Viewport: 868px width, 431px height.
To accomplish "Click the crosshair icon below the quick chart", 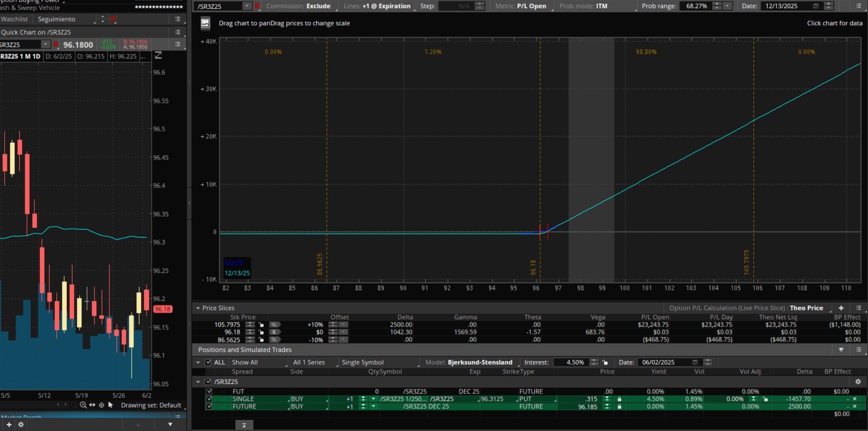I will coord(101,405).
